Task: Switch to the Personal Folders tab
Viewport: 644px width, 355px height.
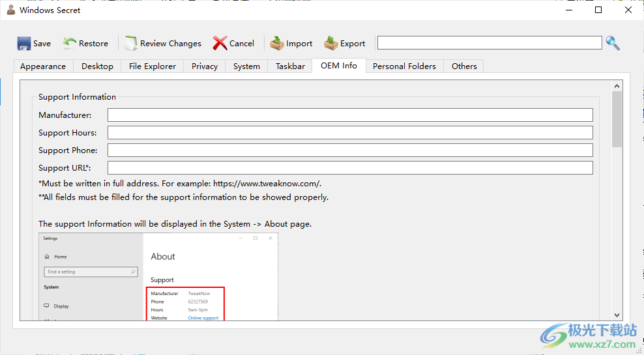Action: [x=404, y=66]
